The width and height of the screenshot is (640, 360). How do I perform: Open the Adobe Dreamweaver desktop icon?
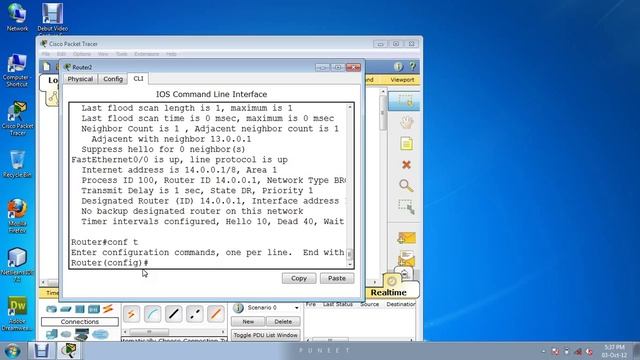point(17,313)
